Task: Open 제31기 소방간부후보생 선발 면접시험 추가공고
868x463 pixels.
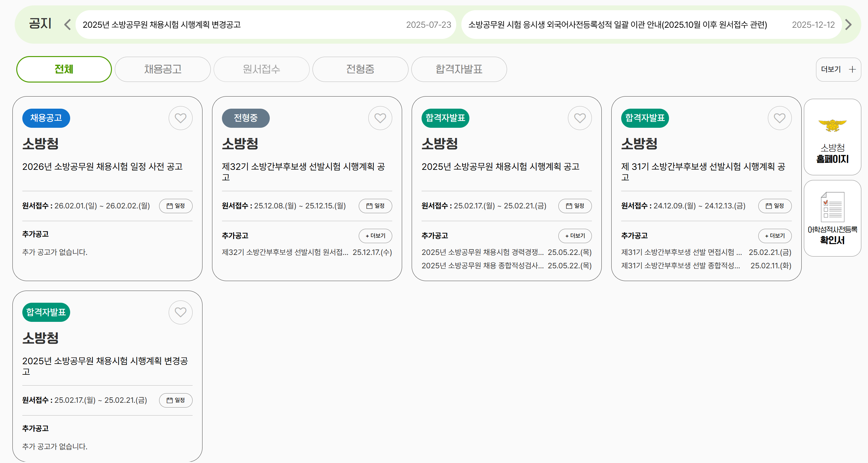Action: pos(681,252)
